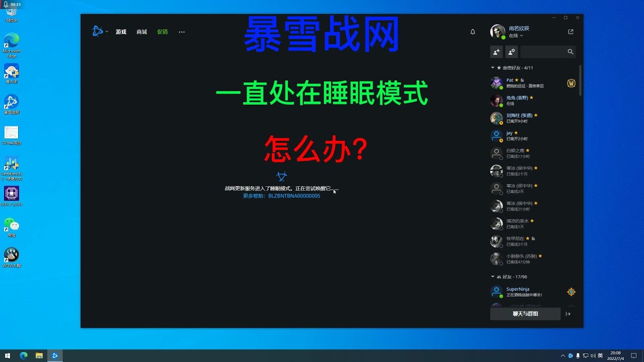Click the World of Warcraft icon beside Pat
This screenshot has width=644, height=362.
click(x=571, y=83)
